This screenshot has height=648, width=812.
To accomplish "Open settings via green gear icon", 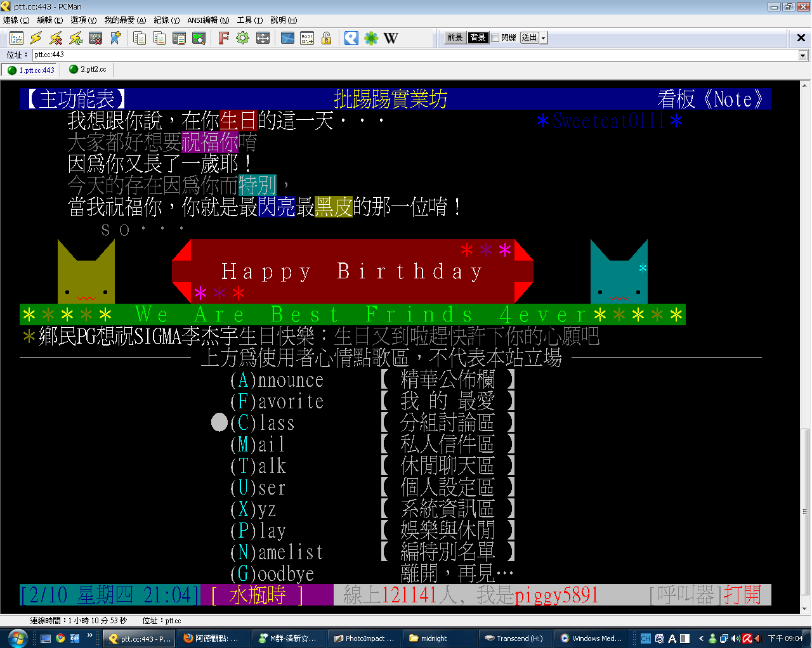I will 242,38.
